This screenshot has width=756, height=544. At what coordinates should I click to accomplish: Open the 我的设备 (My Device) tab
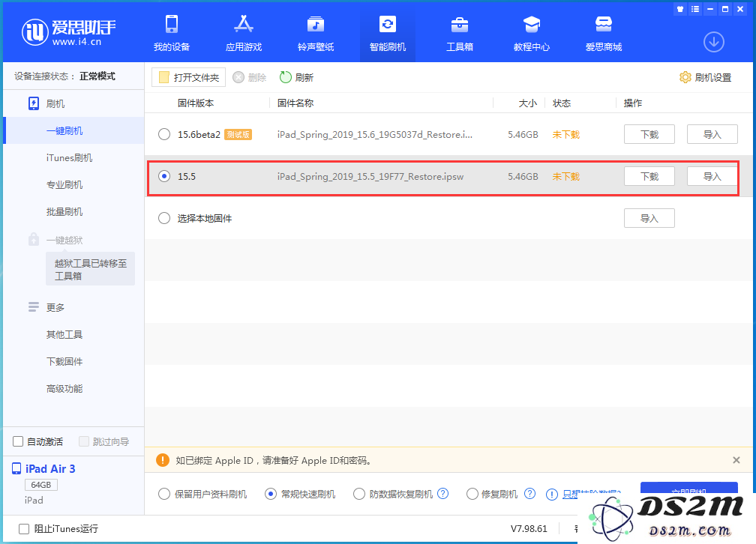point(172,33)
